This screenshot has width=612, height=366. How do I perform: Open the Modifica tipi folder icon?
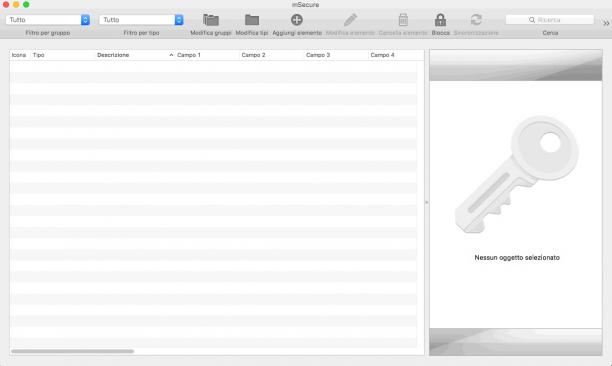tap(252, 20)
